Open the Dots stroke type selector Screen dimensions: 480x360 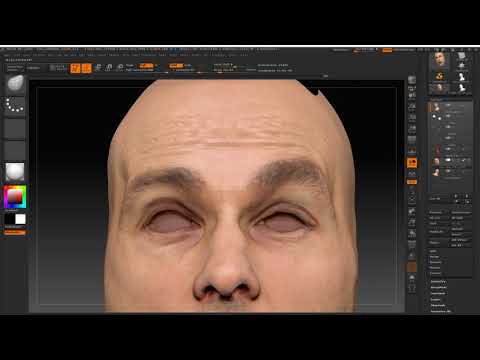click(x=15, y=105)
